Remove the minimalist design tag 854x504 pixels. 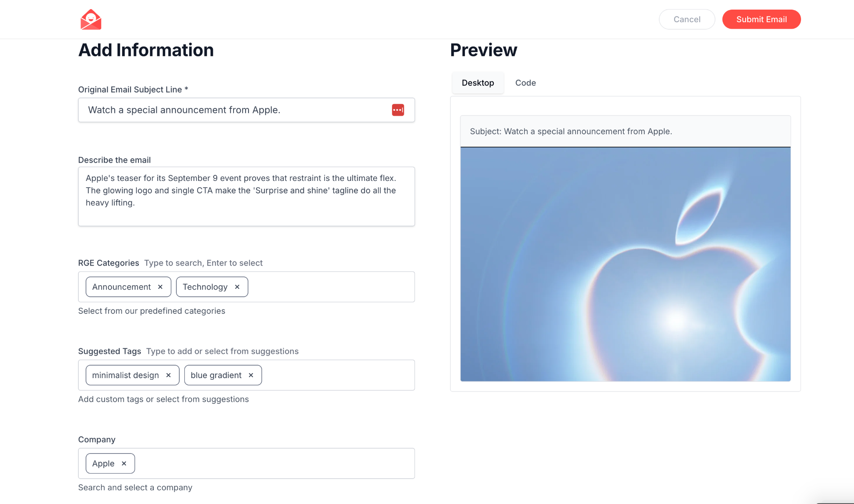[x=168, y=375]
